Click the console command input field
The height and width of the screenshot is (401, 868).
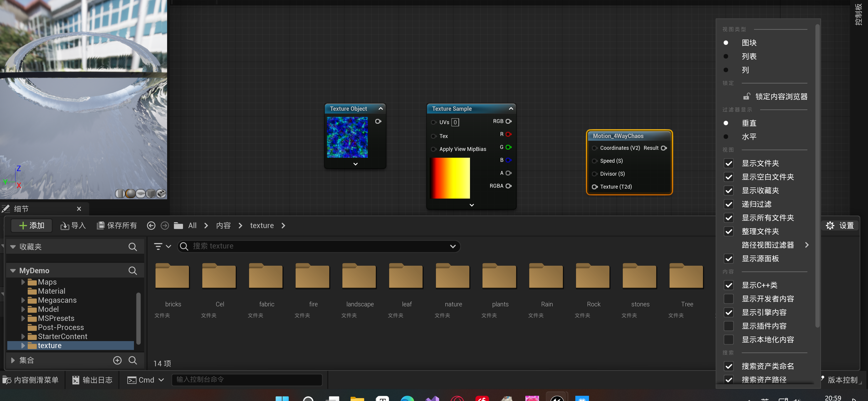coord(247,380)
